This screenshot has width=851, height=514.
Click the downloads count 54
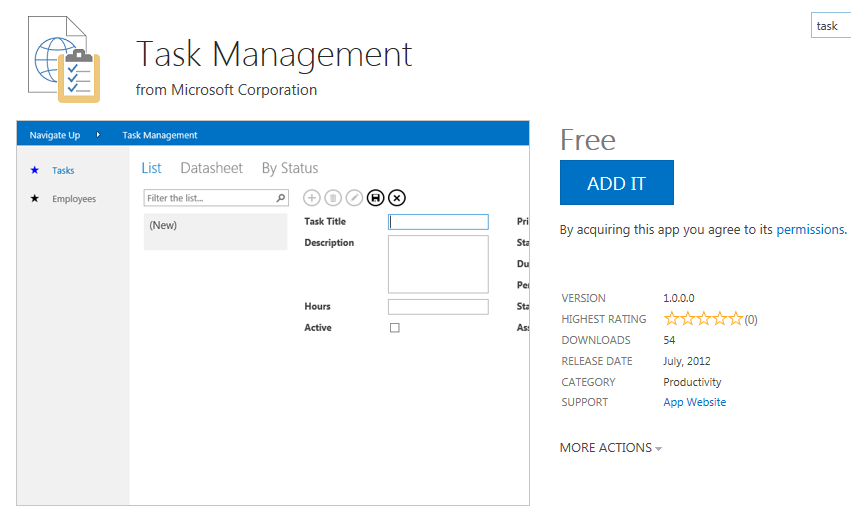pyautogui.click(x=669, y=340)
